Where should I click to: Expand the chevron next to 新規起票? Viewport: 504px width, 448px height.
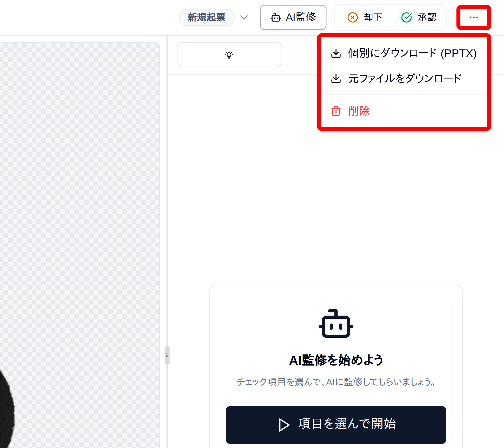click(x=244, y=17)
